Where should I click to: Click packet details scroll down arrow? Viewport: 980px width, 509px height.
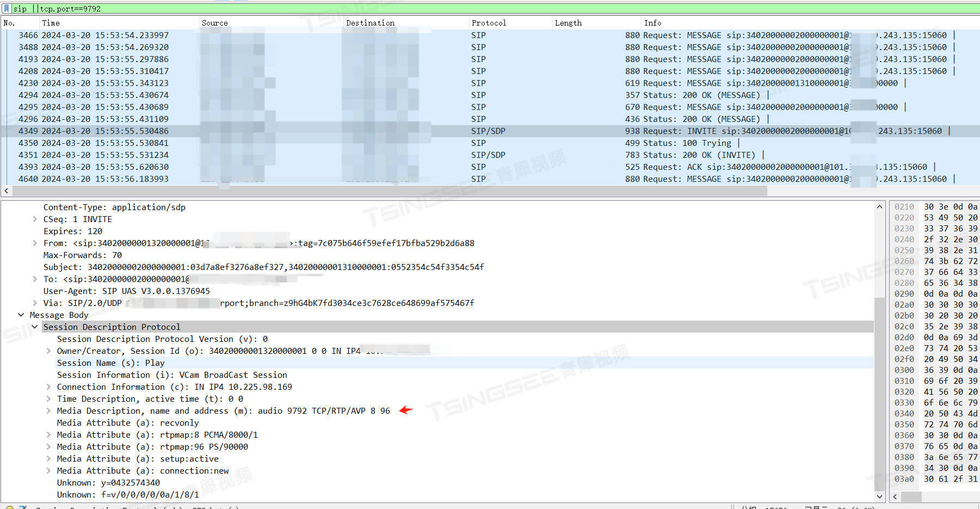[879, 496]
